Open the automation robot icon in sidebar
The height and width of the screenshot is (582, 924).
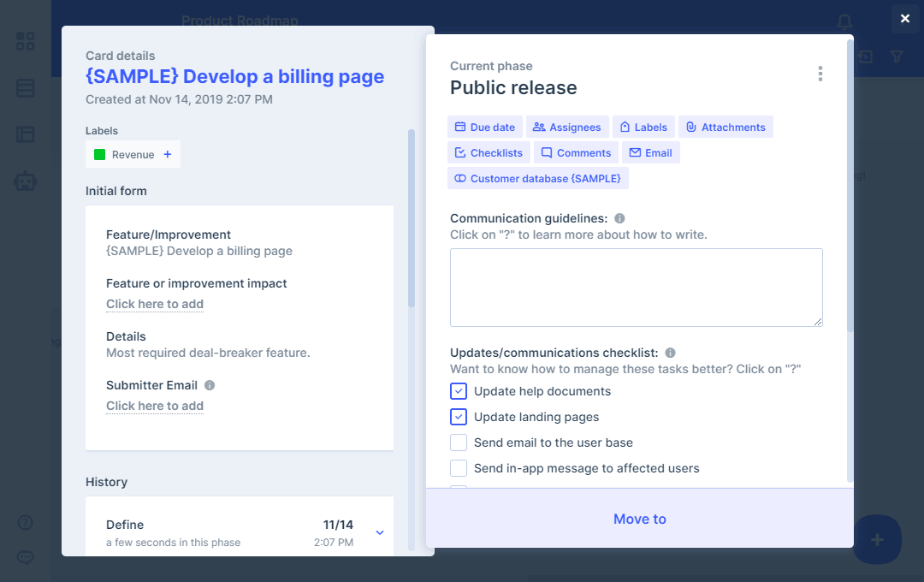coord(26,181)
